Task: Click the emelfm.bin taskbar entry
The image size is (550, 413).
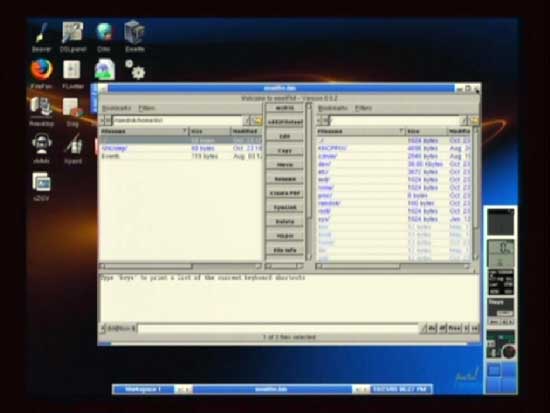Action: tap(271, 389)
